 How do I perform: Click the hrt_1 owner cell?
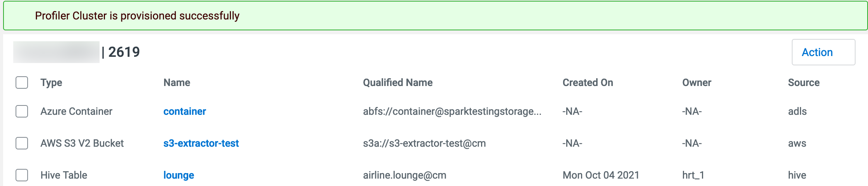693,175
